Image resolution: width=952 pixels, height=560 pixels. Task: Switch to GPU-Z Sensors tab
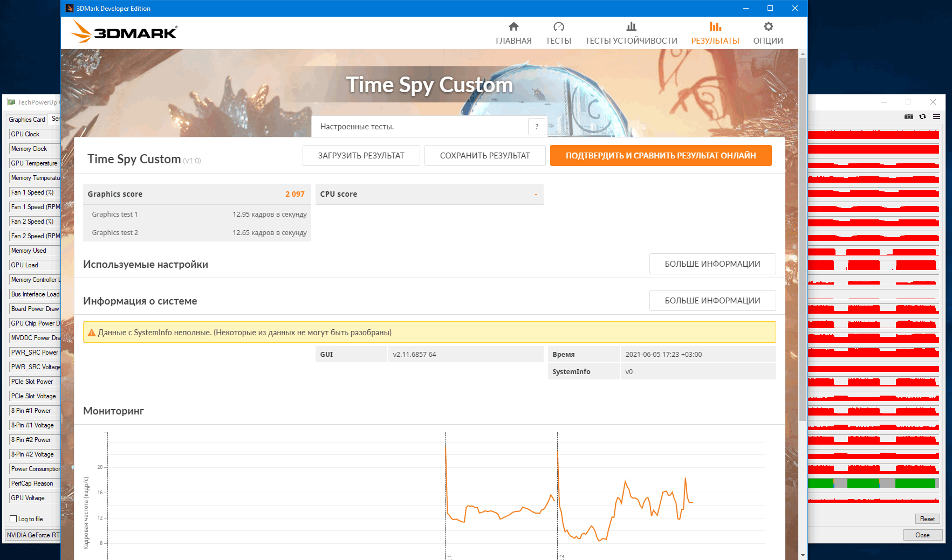[x=56, y=119]
